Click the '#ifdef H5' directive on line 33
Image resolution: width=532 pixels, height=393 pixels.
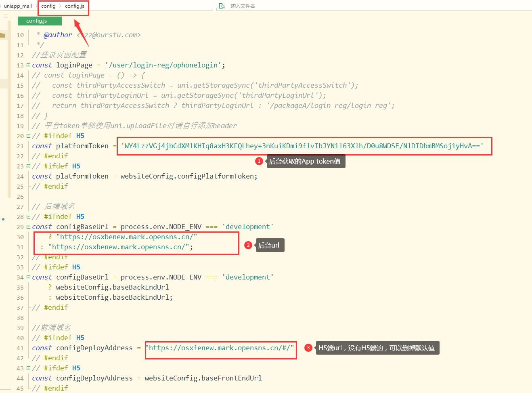[x=56, y=267]
